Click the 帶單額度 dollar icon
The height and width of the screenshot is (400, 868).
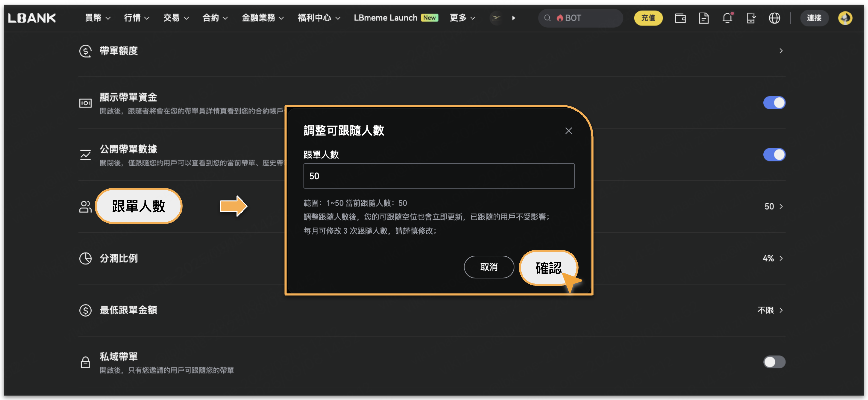[x=85, y=51]
